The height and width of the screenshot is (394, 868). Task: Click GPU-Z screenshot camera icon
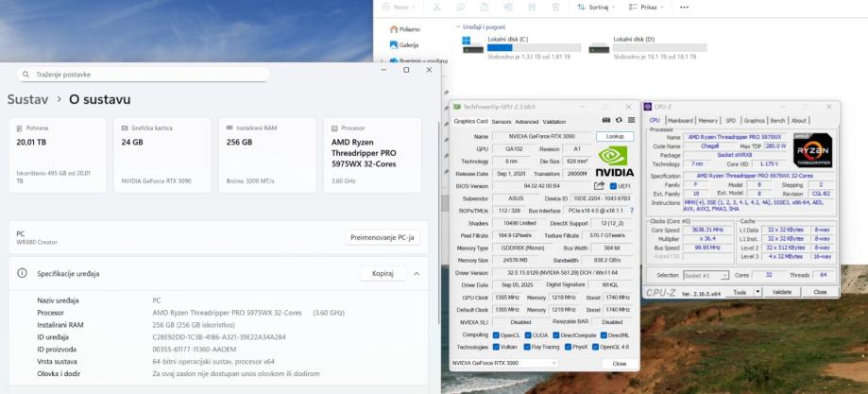(606, 121)
